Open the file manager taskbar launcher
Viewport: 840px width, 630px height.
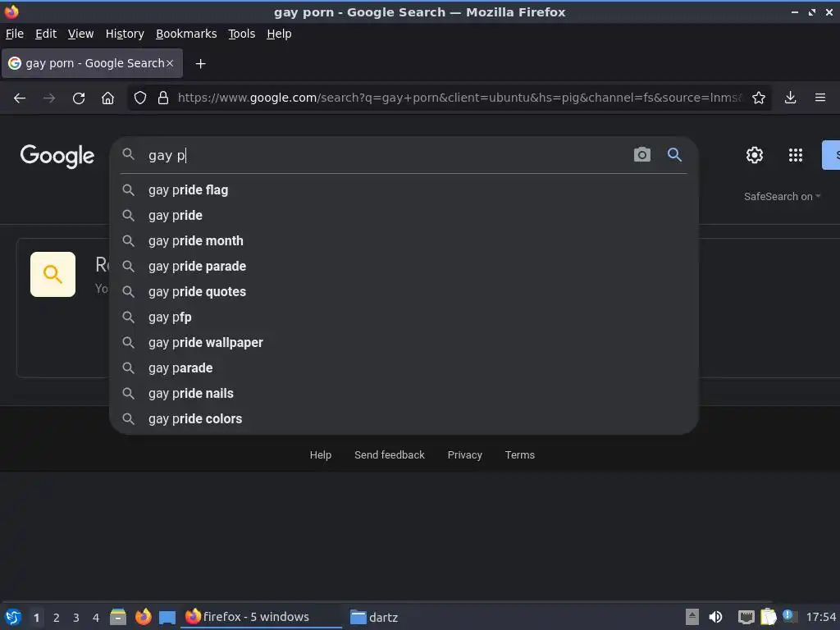coord(118,617)
